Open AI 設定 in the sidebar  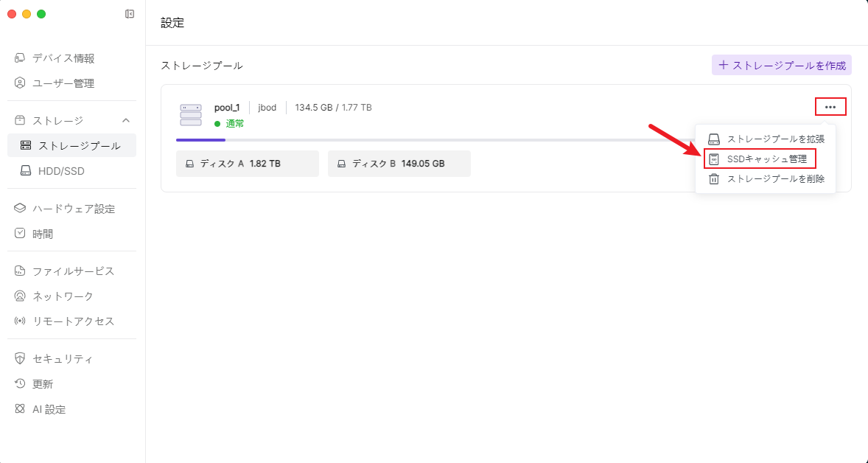[49, 409]
